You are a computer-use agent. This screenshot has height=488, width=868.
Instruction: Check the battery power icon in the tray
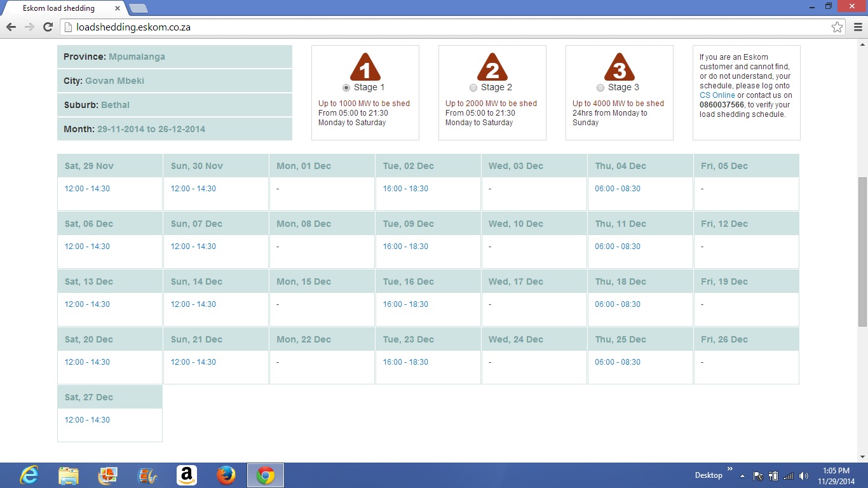773,476
